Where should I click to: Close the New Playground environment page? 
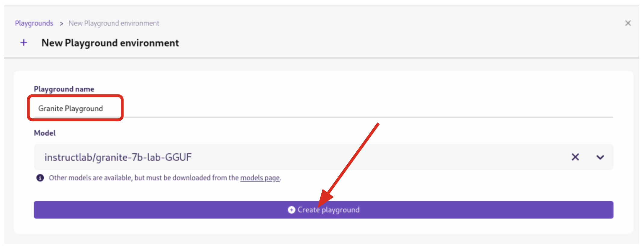628,23
